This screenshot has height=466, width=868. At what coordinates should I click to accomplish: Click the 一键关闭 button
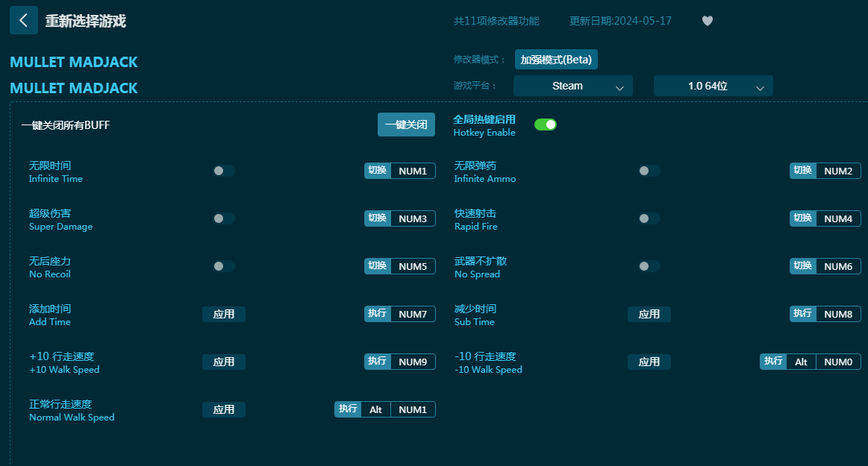point(406,125)
